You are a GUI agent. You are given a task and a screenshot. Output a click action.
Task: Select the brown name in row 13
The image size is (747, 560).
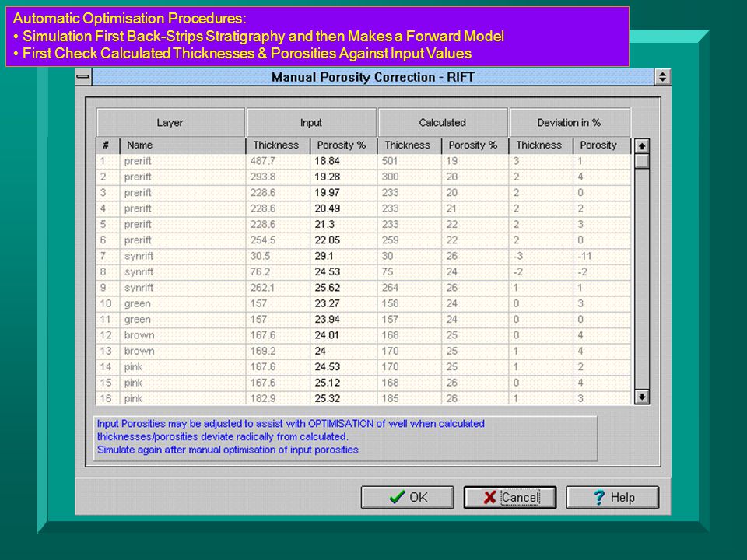click(x=182, y=351)
